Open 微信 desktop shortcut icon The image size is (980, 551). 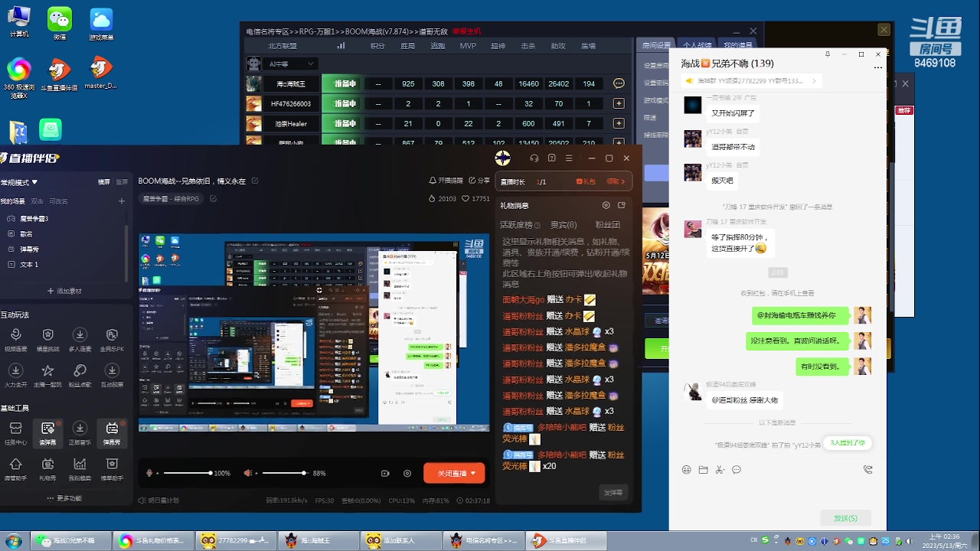click(x=59, y=22)
